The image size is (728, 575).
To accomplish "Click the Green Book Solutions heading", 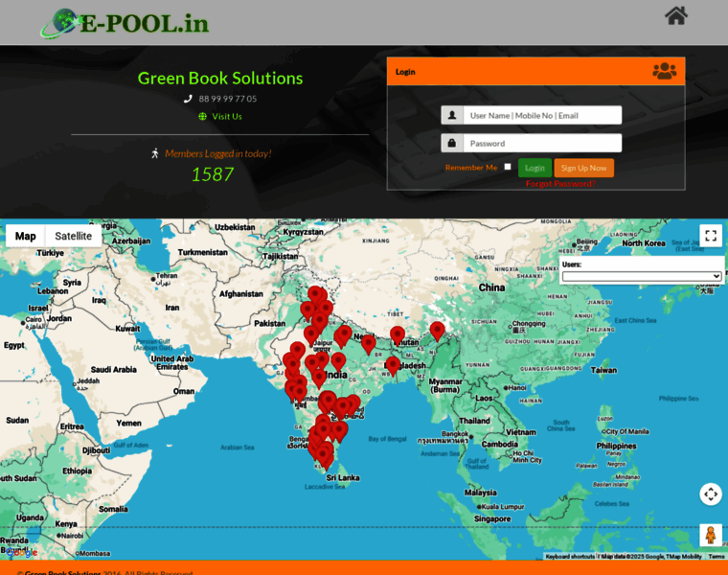I will click(x=220, y=78).
